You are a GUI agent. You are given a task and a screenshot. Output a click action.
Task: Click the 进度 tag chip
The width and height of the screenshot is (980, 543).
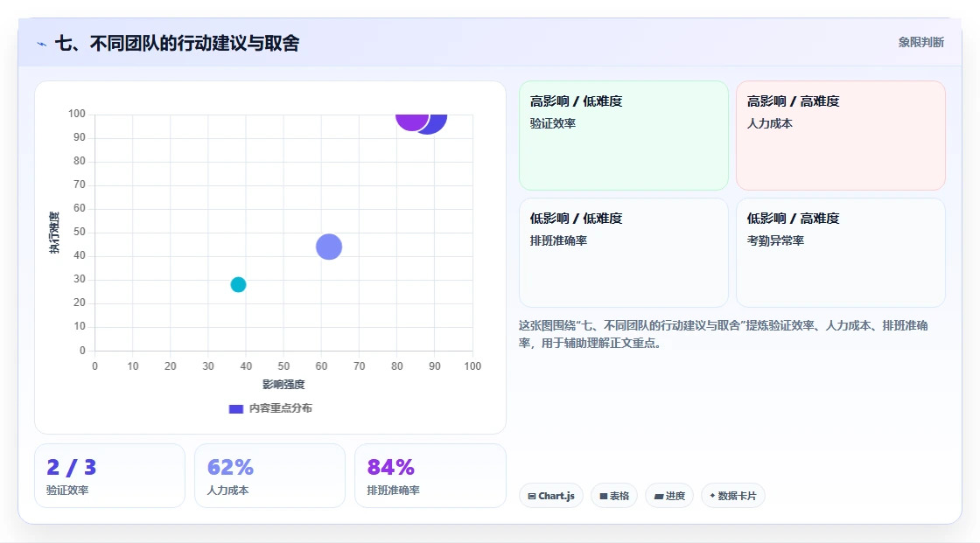click(x=669, y=496)
